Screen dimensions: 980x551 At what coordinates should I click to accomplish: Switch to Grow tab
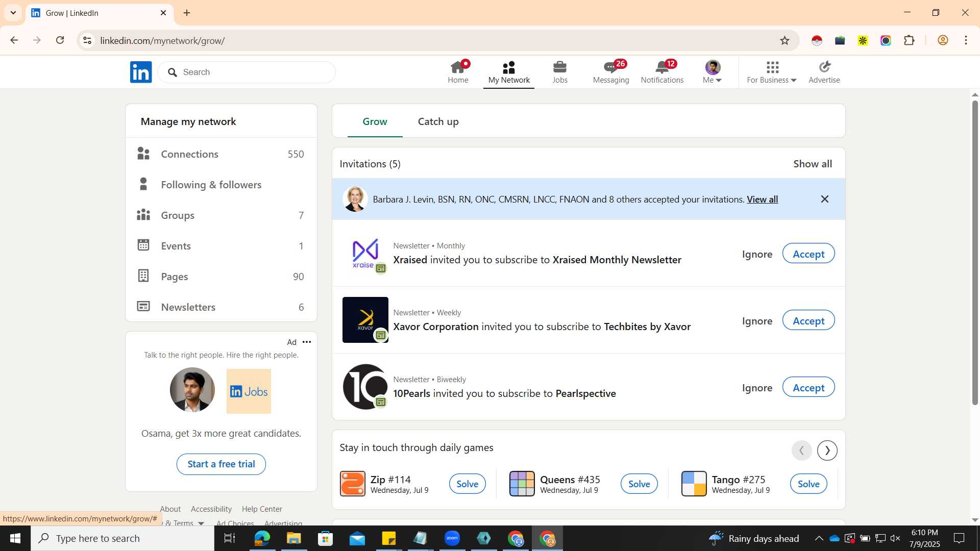pyautogui.click(x=375, y=121)
